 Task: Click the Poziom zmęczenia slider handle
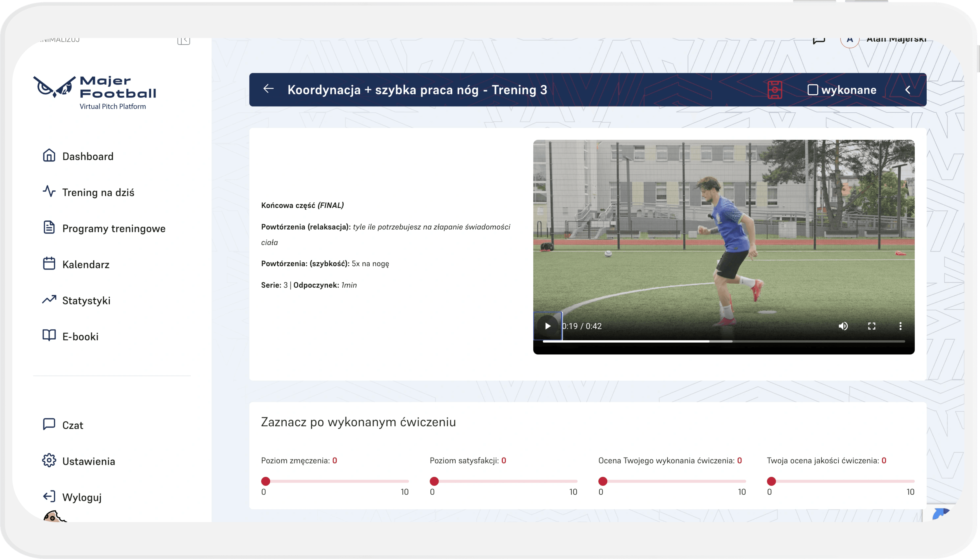click(265, 481)
